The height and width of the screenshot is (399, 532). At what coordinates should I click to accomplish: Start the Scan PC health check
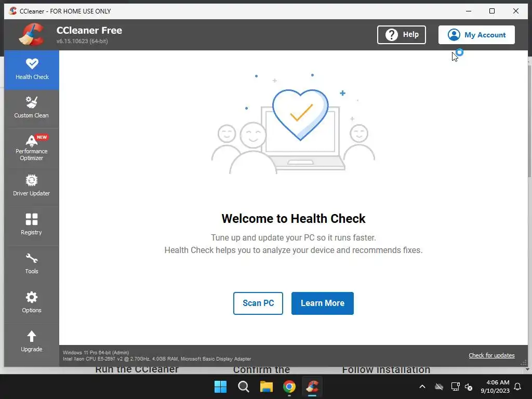(x=258, y=303)
